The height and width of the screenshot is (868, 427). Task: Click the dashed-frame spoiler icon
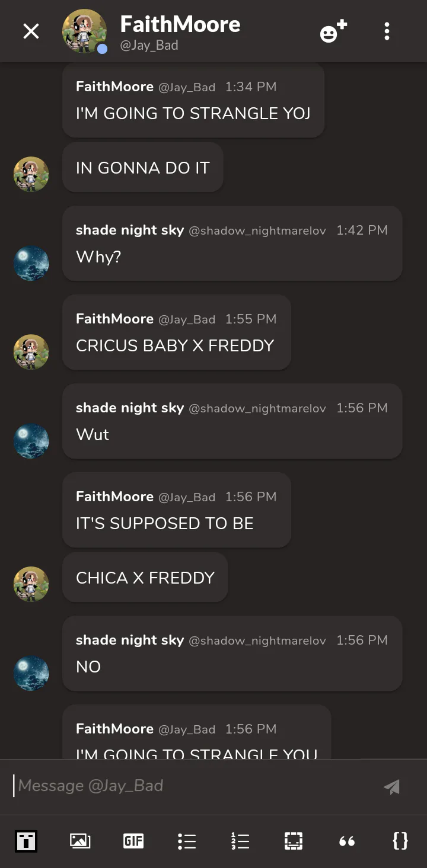[x=294, y=841]
